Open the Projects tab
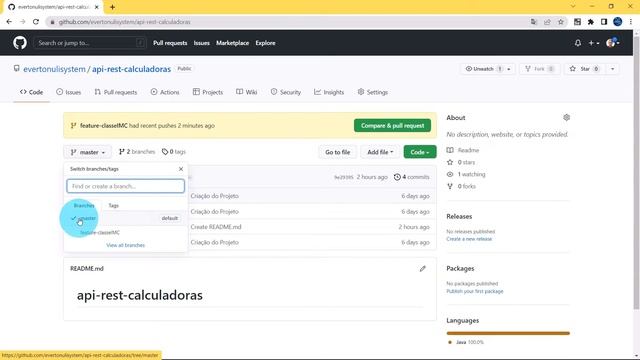Viewport: 640px width, 360px height. (x=208, y=92)
